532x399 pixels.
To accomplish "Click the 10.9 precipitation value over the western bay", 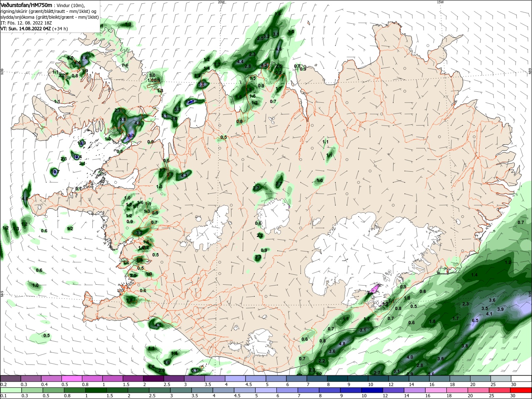I will click(81, 143).
